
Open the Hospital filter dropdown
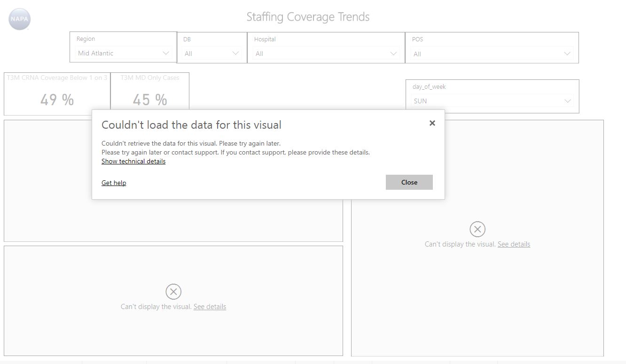(x=326, y=54)
